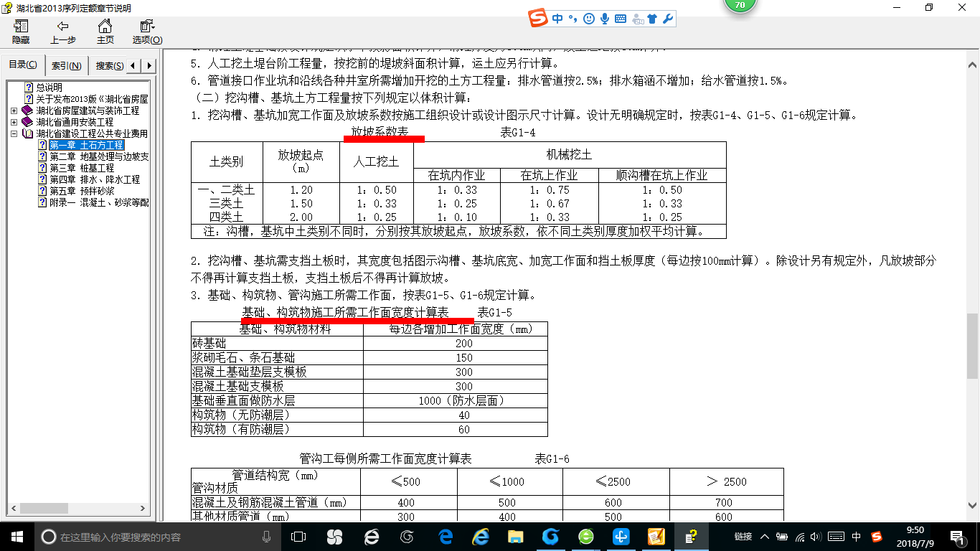Screen dimensions: 980x551
Task: Switch to the 搜索(S) search tab
Action: 109,66
